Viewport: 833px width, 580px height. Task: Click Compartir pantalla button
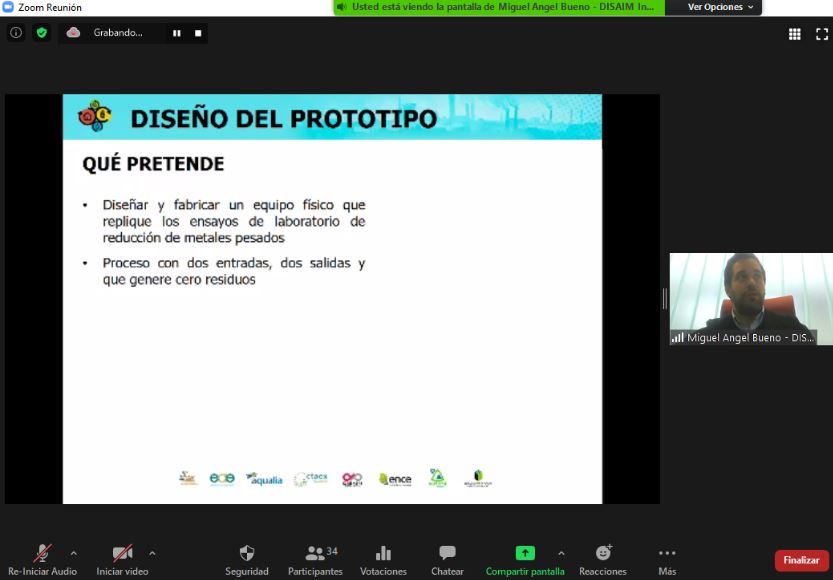tap(525, 559)
